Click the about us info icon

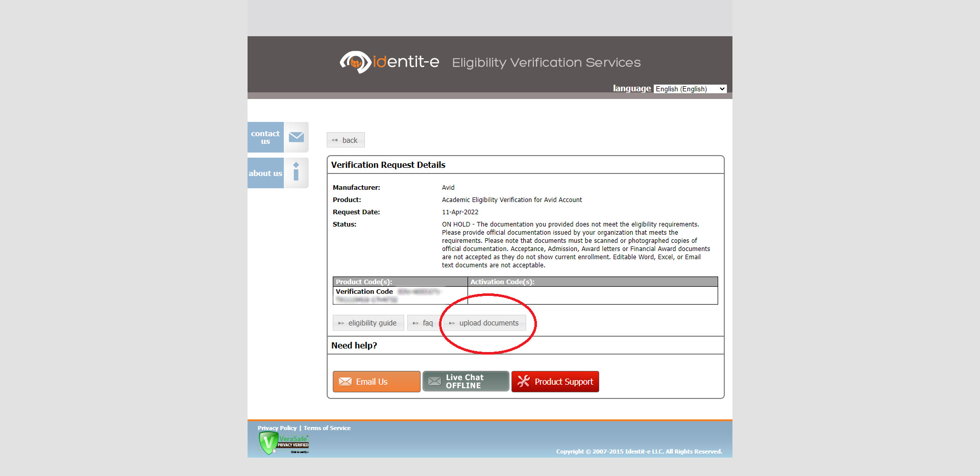tap(296, 172)
